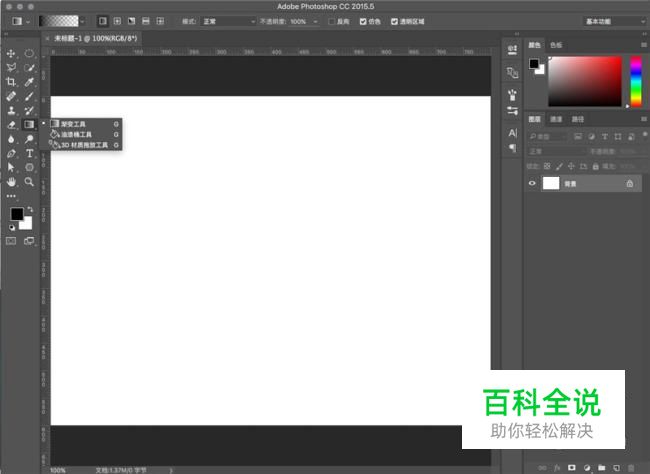Viewport: 650px width, 474px height.
Task: Switch to the 通道 (Channels) tab
Action: pos(556,118)
